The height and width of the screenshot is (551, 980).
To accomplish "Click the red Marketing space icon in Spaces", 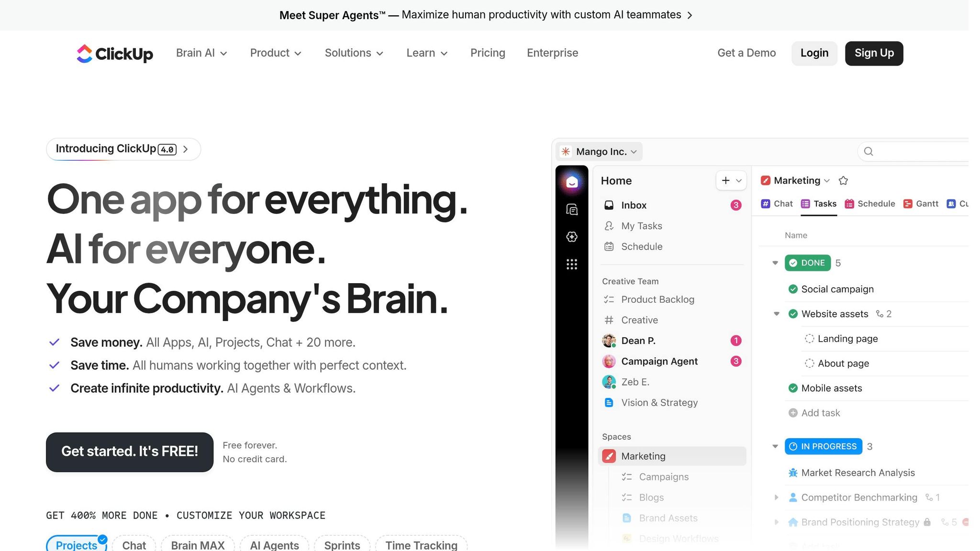I will tap(609, 456).
